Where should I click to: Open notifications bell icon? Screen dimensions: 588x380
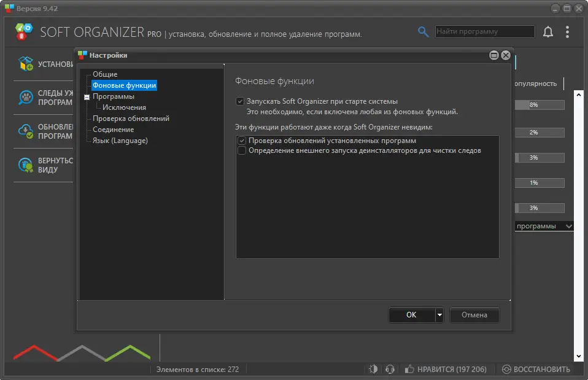click(x=548, y=32)
